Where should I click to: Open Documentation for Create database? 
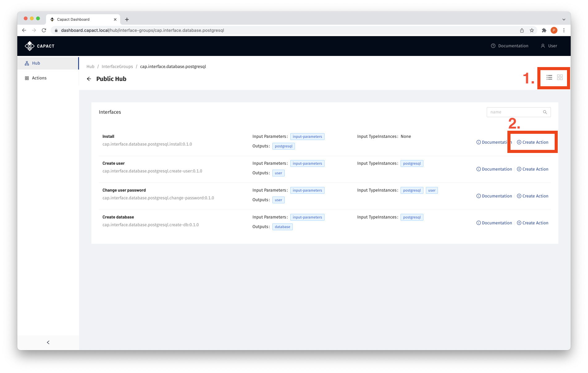[x=494, y=223]
